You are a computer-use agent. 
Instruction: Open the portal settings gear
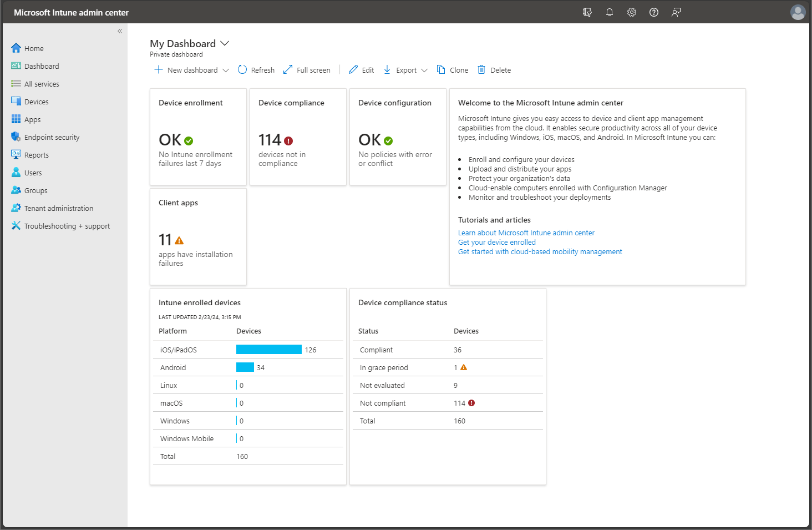tap(631, 12)
